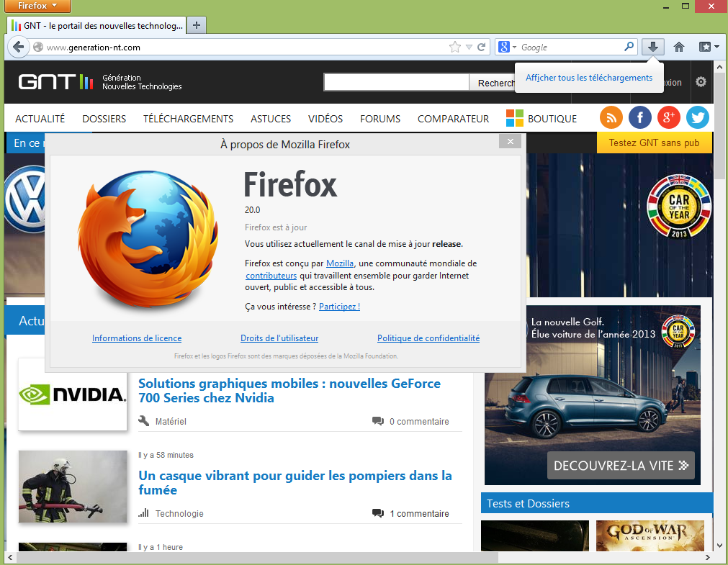The height and width of the screenshot is (565, 728).
Task: Click the Firefox downloads arrow icon
Action: 652,47
